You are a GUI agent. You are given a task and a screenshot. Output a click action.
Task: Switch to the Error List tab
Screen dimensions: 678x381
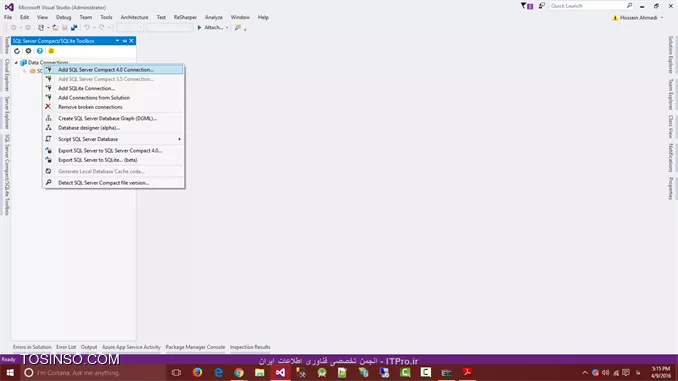click(x=66, y=347)
